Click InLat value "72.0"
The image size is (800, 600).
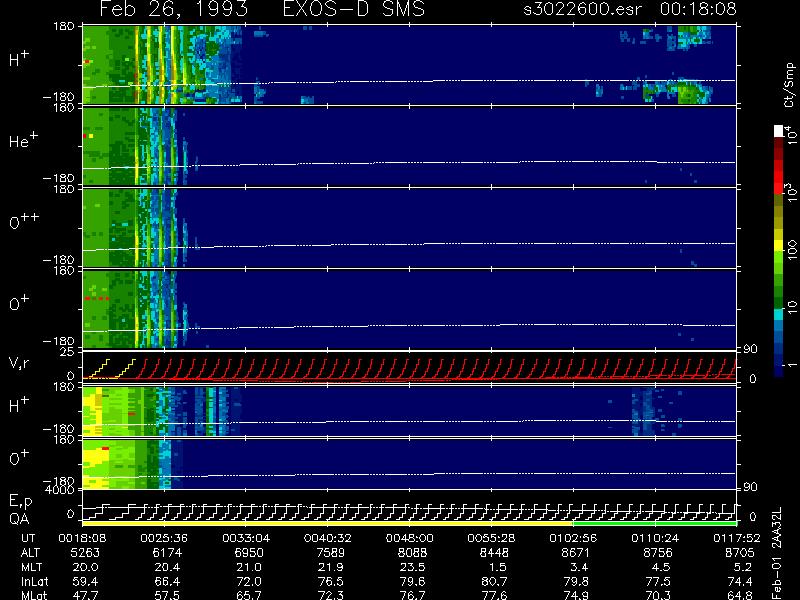248,581
